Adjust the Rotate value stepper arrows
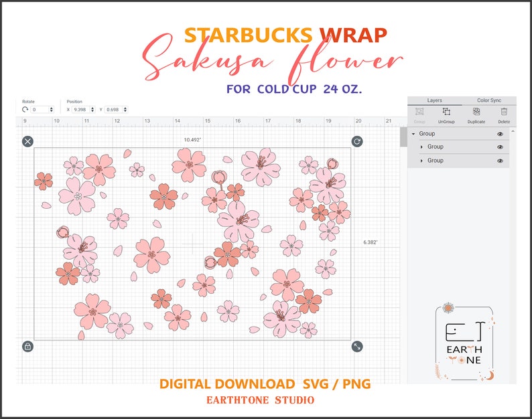Image resolution: width=532 pixels, height=419 pixels. tap(51, 110)
